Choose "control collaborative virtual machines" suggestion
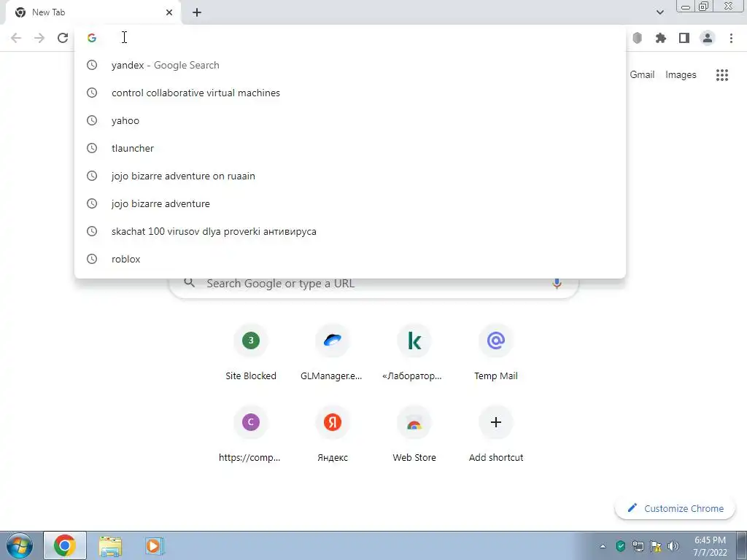Screen dimensions: 747x560 click(350, 93)
